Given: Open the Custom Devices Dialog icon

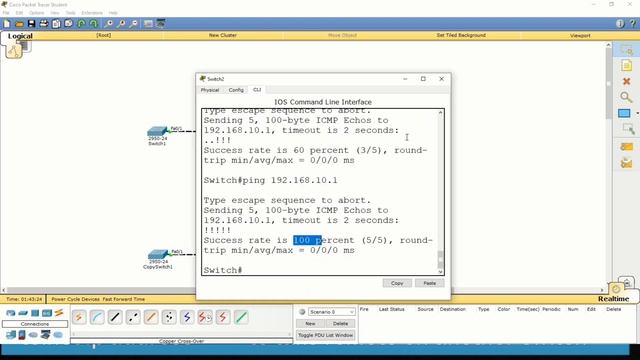Looking at the screenshot, I should 161,24.
